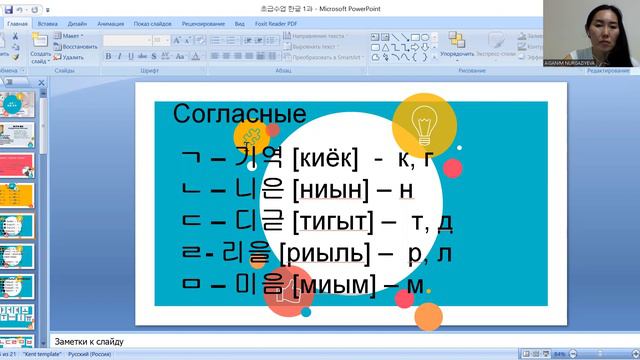The width and height of the screenshot is (640, 360).
Task: Increase font size with A-up icon
Action: click(177, 40)
